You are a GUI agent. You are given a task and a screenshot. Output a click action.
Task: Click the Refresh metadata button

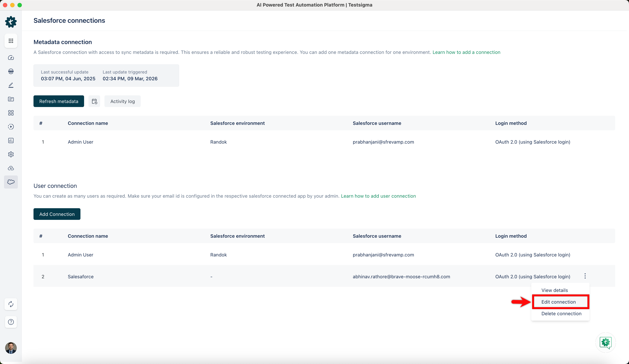coord(59,101)
